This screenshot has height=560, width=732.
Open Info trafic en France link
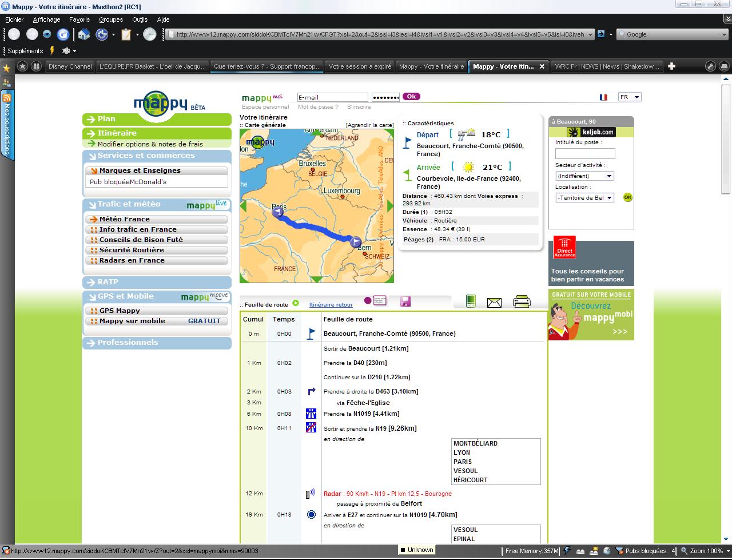pyautogui.click(x=156, y=229)
